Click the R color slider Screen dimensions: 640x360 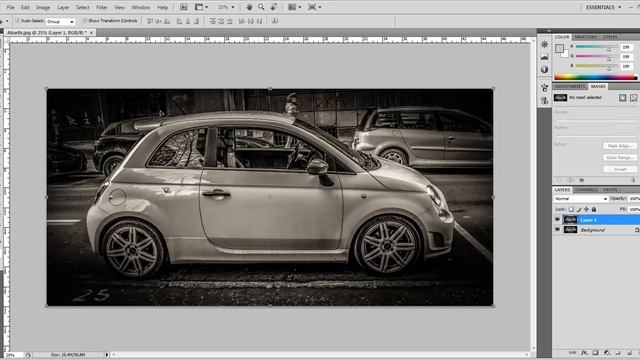pyautogui.click(x=597, y=48)
